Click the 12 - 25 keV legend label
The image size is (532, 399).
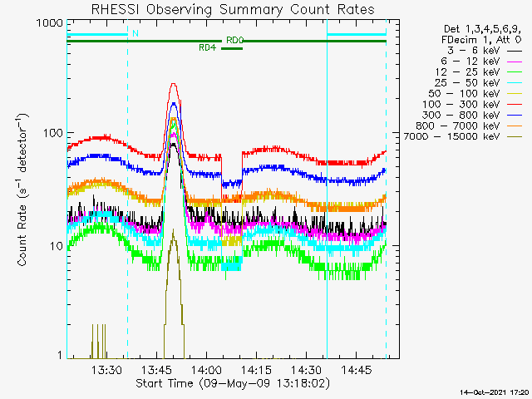point(467,72)
